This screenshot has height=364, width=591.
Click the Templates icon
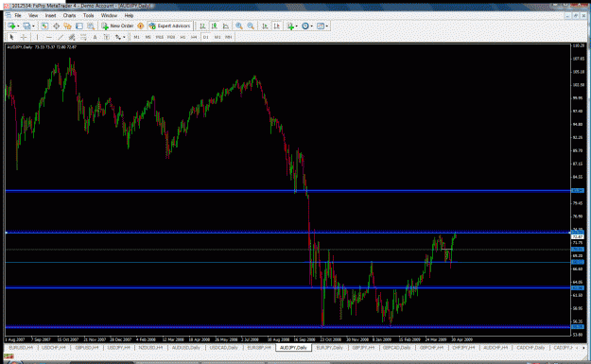(321, 26)
